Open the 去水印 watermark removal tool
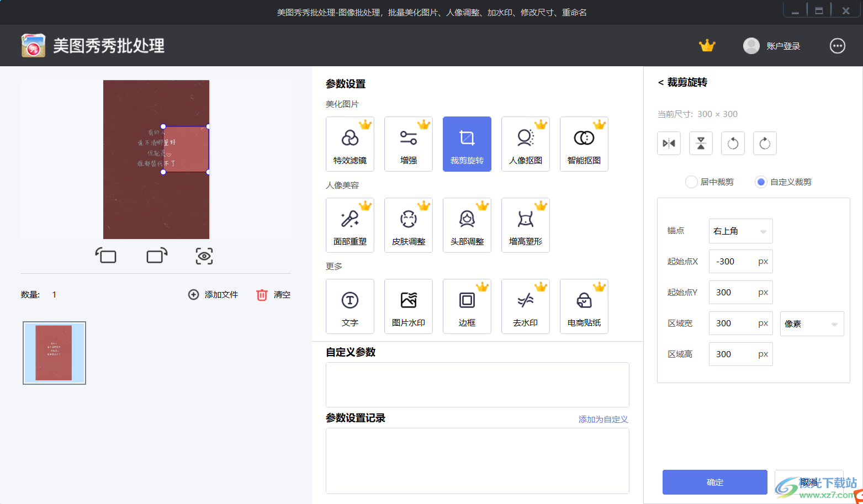The image size is (863, 504). pyautogui.click(x=526, y=306)
